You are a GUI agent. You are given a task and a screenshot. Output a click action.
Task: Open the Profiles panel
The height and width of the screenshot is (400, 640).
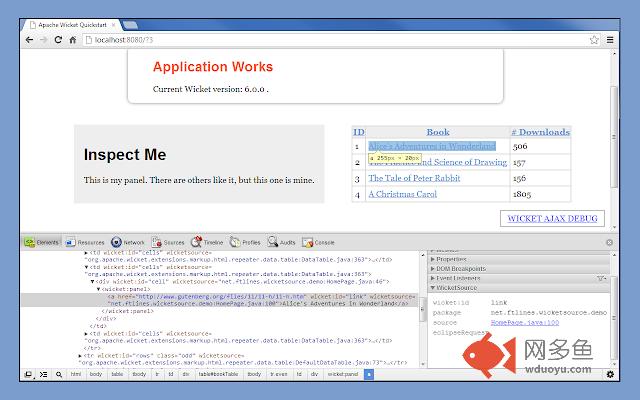pos(246,242)
